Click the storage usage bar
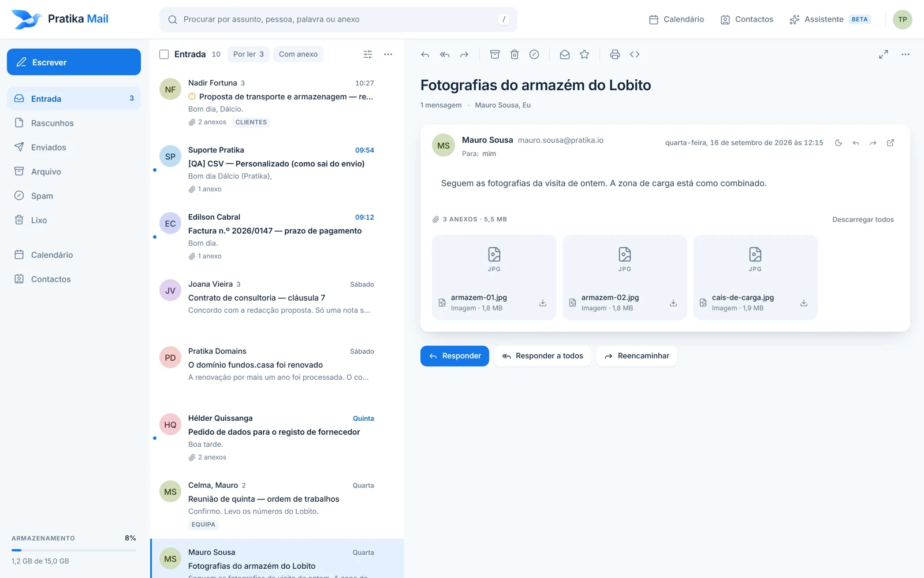The height and width of the screenshot is (578, 924). coord(74,550)
